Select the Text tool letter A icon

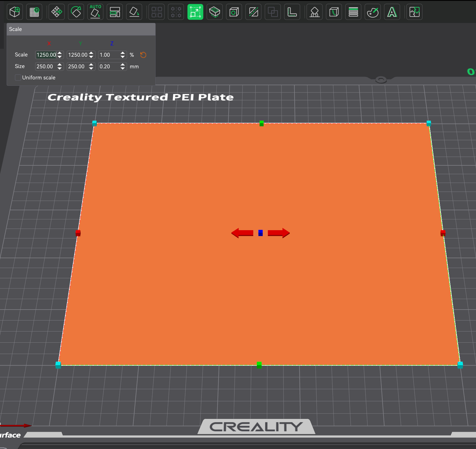[x=392, y=12]
